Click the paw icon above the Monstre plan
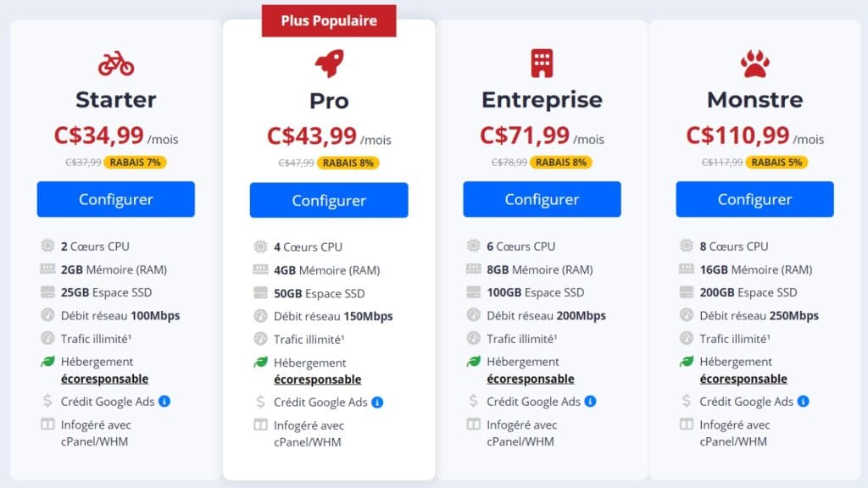The image size is (868, 488). tap(754, 62)
